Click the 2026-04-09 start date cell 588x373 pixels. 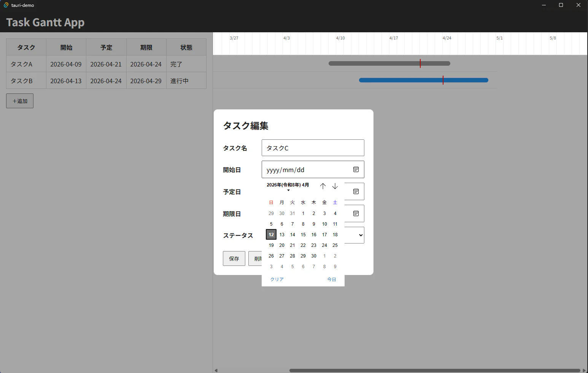coord(66,64)
